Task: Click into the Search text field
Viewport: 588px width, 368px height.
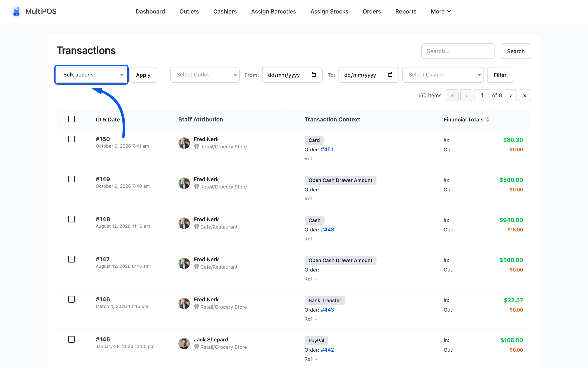Action: [458, 51]
